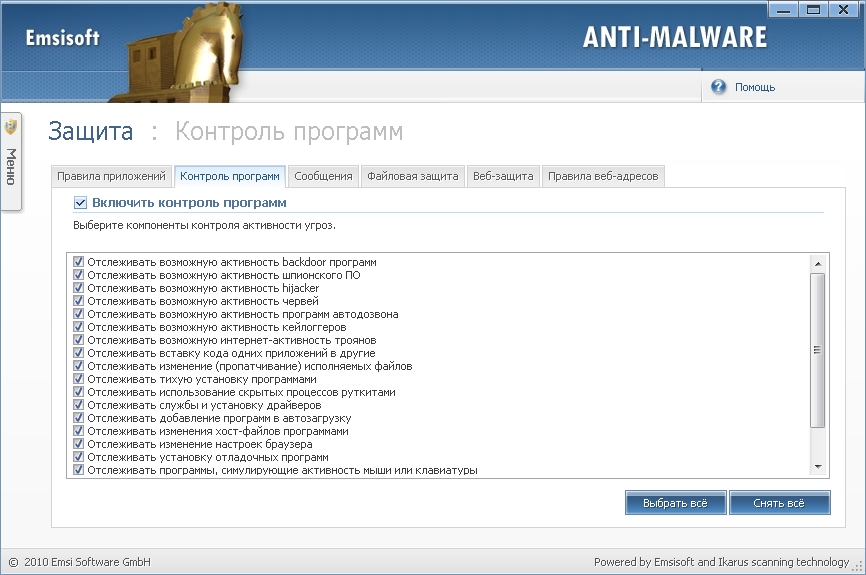Close the Anti-Malware window
Image resolution: width=866 pixels, height=575 pixels.
(843, 10)
